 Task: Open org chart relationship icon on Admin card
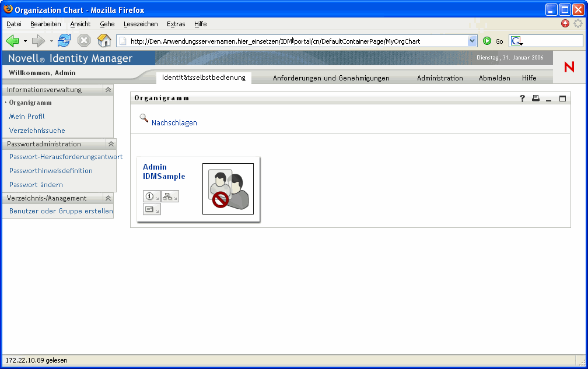[x=170, y=196]
